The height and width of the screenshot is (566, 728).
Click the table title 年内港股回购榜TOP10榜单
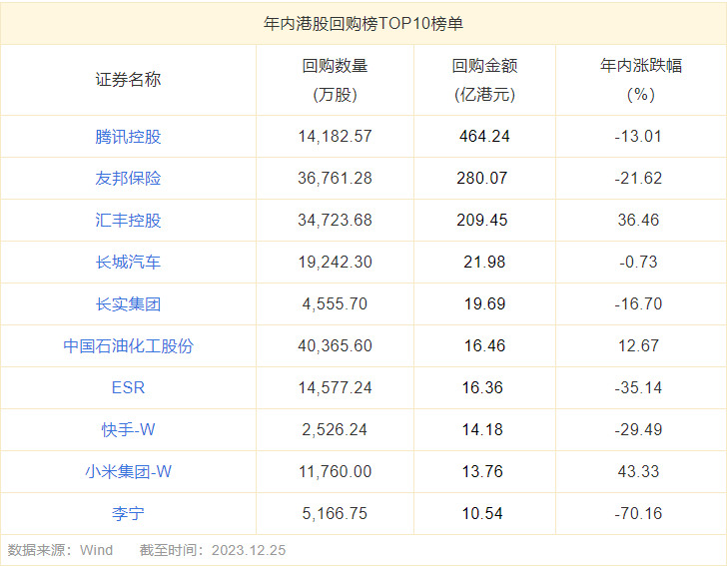coord(364,23)
